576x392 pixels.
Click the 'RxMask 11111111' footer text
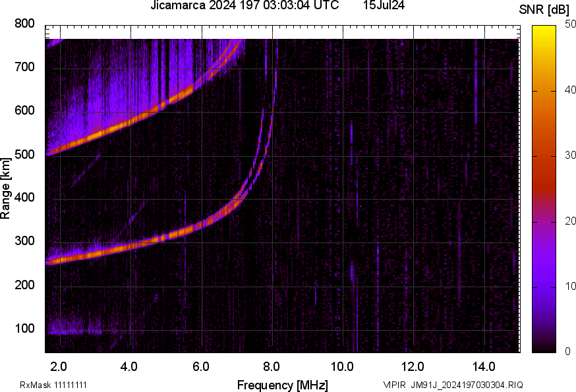(53, 385)
